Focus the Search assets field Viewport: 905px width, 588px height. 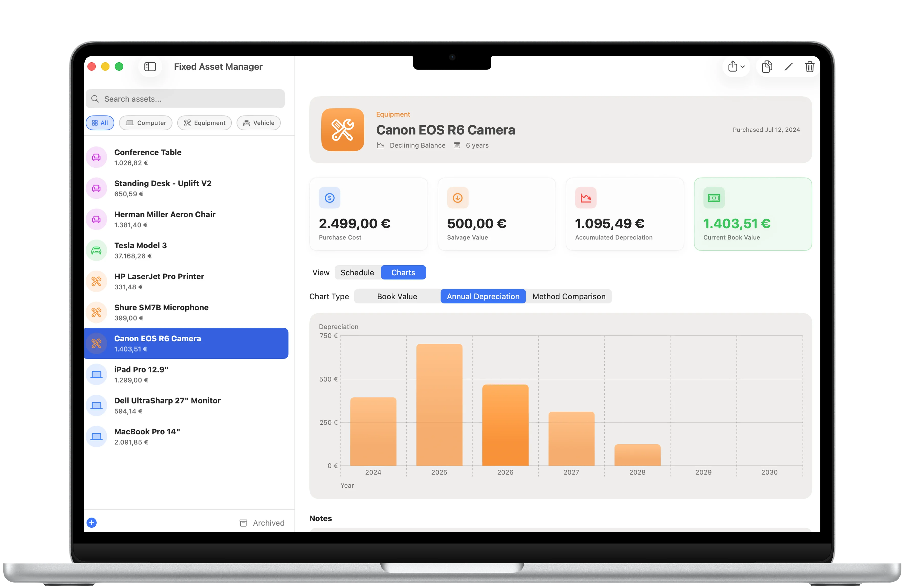tap(185, 99)
